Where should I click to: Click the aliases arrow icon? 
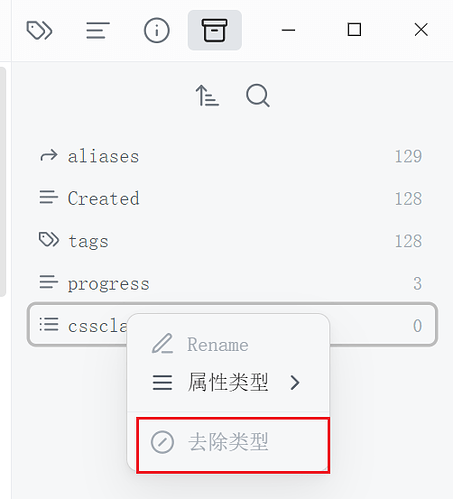(x=49, y=156)
